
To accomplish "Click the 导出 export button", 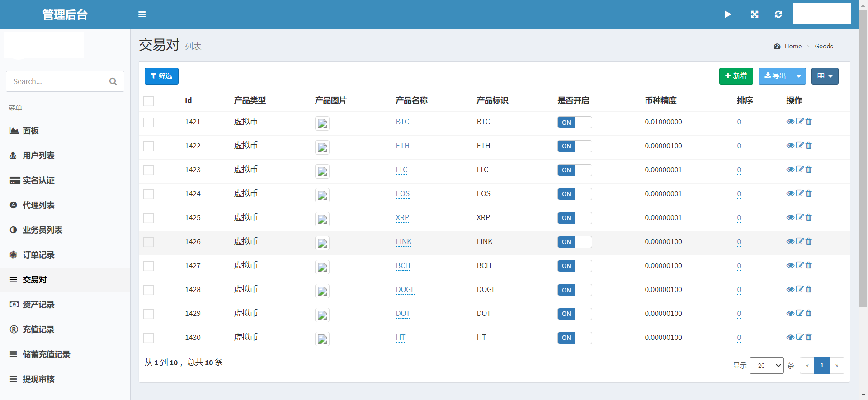I will pyautogui.click(x=775, y=76).
